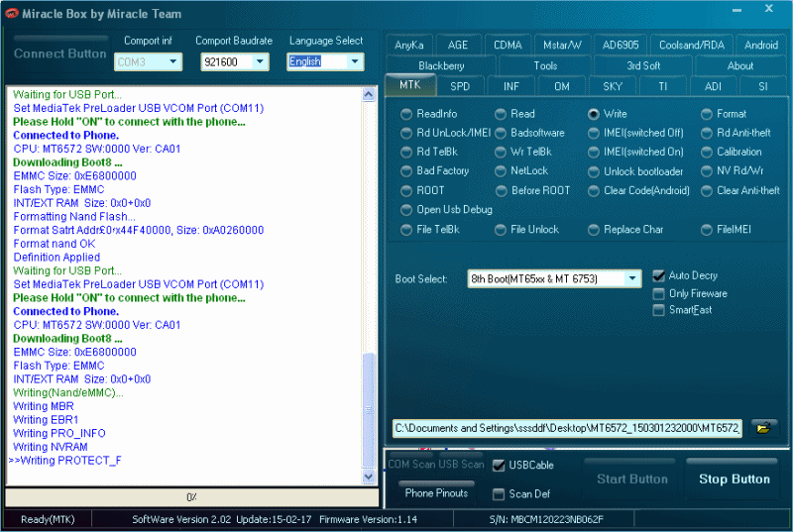Click the 'Definition Applied' log line
793x532 pixels.
(x=57, y=258)
